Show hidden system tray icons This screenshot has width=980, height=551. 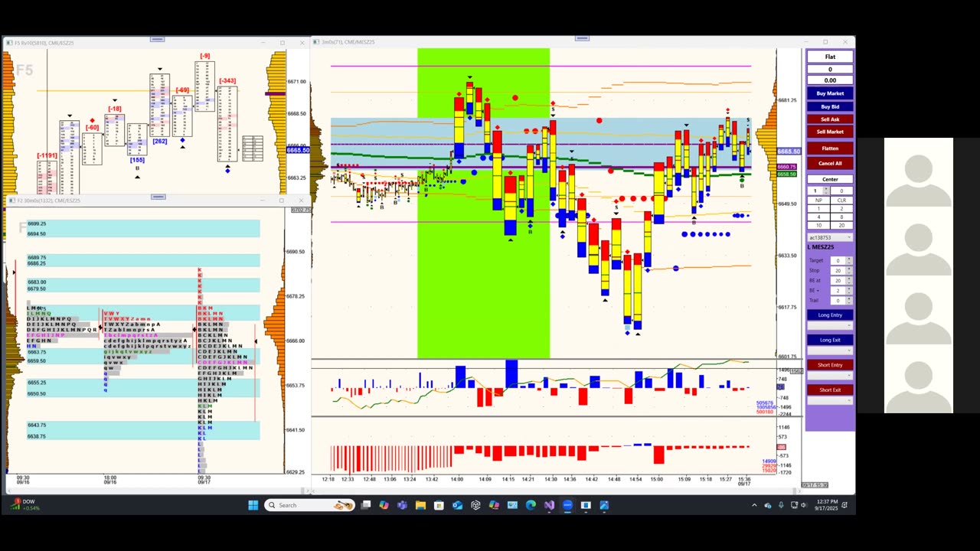[754, 505]
